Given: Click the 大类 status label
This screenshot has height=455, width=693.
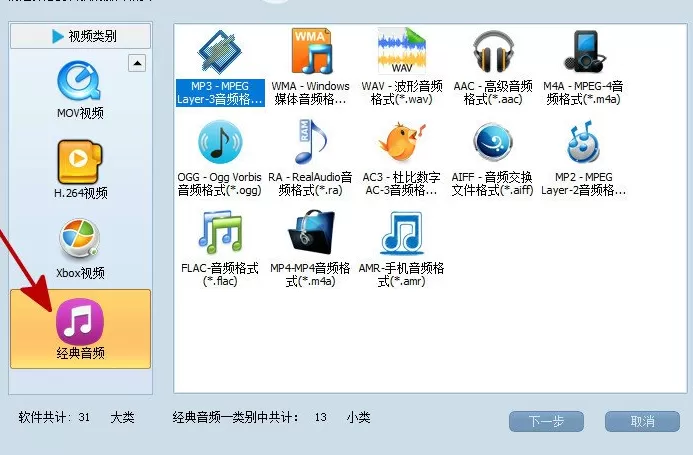Looking at the screenshot, I should tap(122, 417).
